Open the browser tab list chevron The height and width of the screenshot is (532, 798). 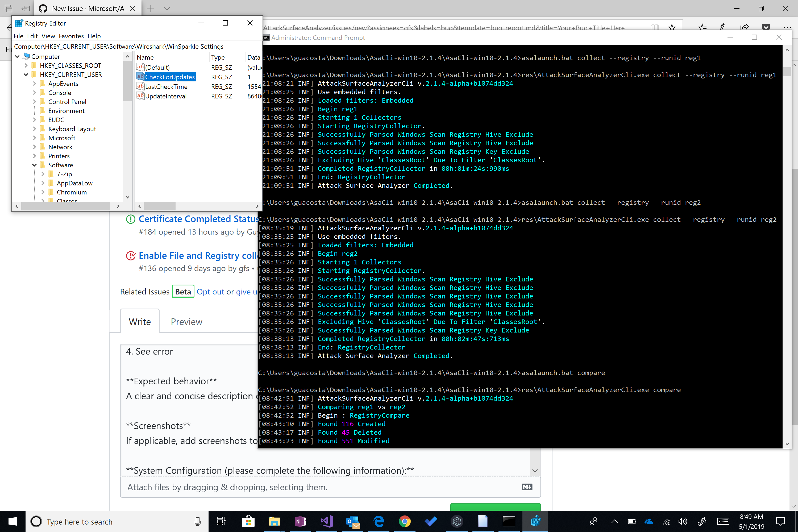click(x=167, y=9)
